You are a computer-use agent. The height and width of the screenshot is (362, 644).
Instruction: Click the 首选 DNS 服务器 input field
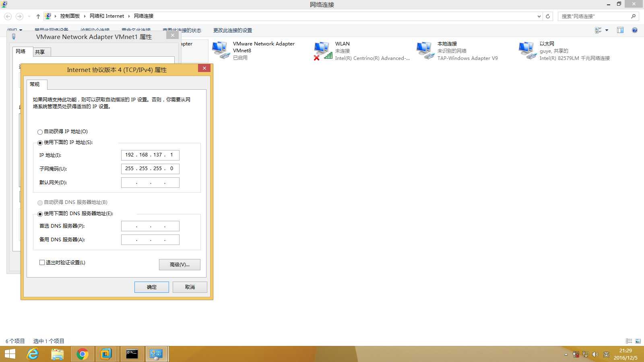click(150, 226)
